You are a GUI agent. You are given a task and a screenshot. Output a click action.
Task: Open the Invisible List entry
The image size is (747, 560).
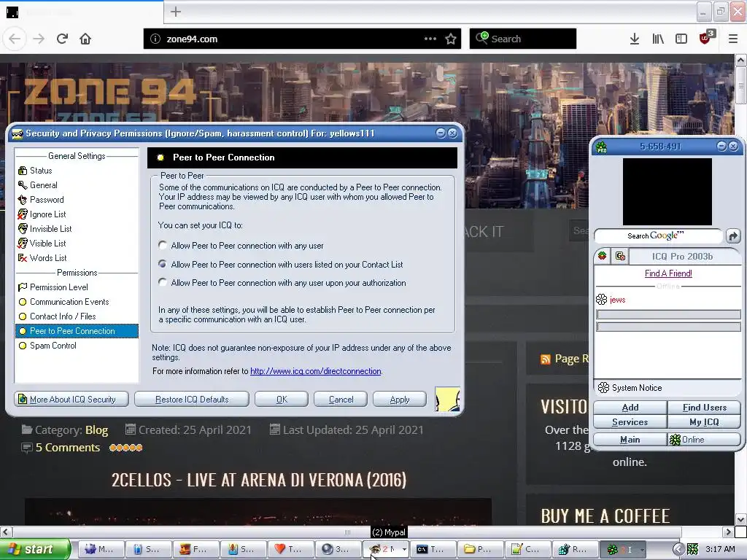(x=44, y=229)
